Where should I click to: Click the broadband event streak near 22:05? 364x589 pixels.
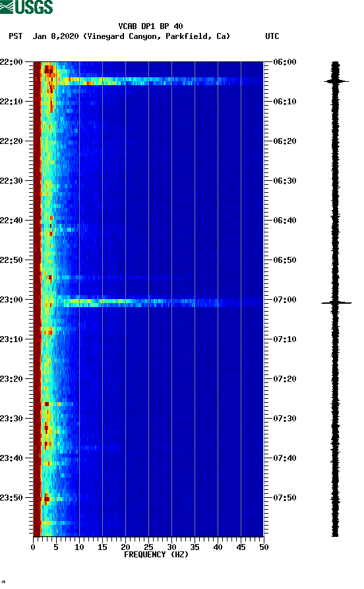click(x=160, y=81)
